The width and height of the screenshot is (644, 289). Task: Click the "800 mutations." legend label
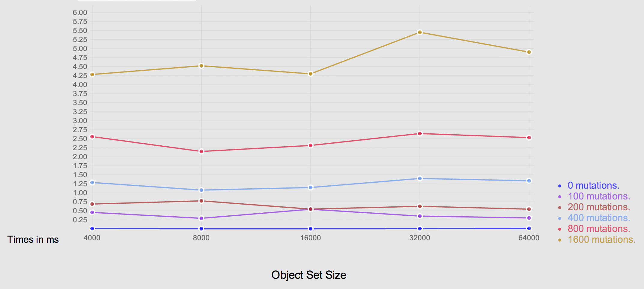click(x=599, y=229)
